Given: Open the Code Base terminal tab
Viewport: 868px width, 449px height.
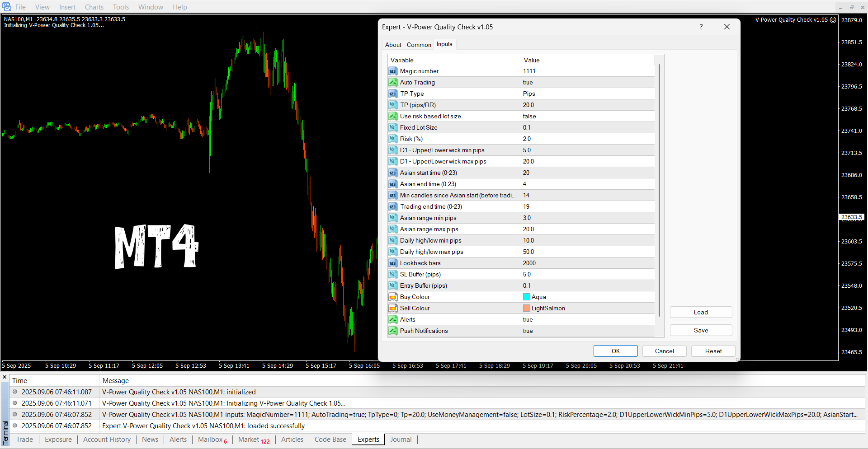Looking at the screenshot, I should click(x=330, y=440).
